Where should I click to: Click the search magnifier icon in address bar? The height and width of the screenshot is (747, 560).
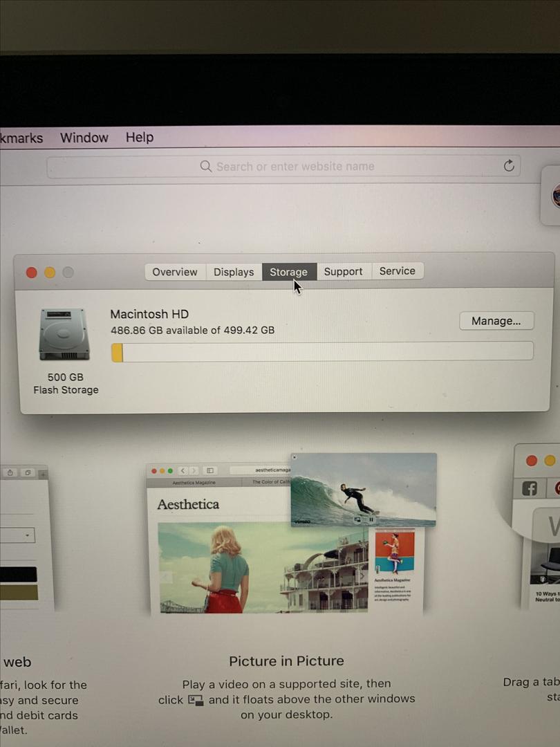[x=205, y=167]
